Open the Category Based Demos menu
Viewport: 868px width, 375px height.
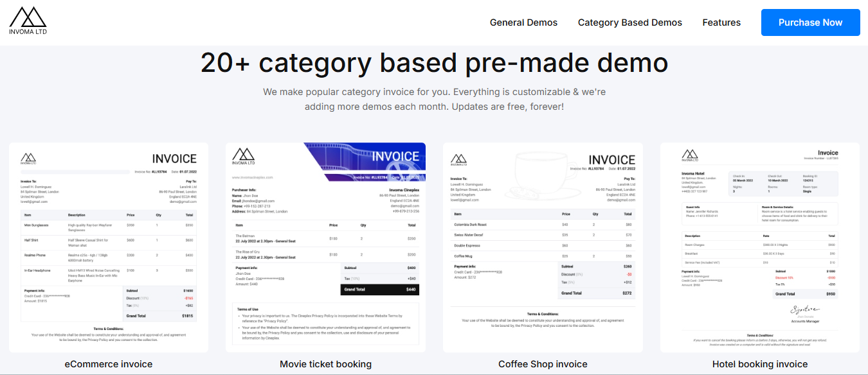coord(629,22)
